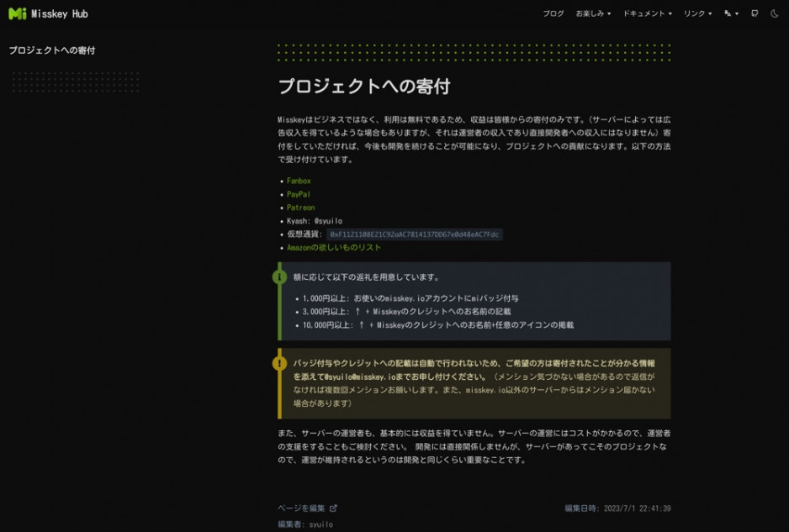Toggle dark mode with moon icon
Viewport: 789px width, 532px height.
[775, 13]
